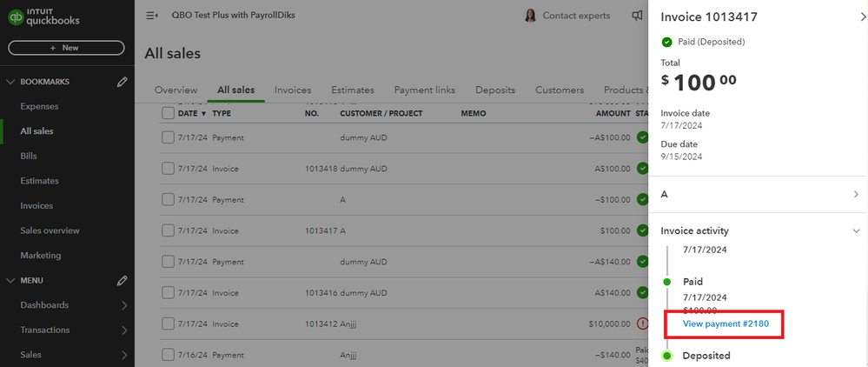The height and width of the screenshot is (367, 868).
Task: Click the QuickBooks logo icon
Action: [15, 19]
